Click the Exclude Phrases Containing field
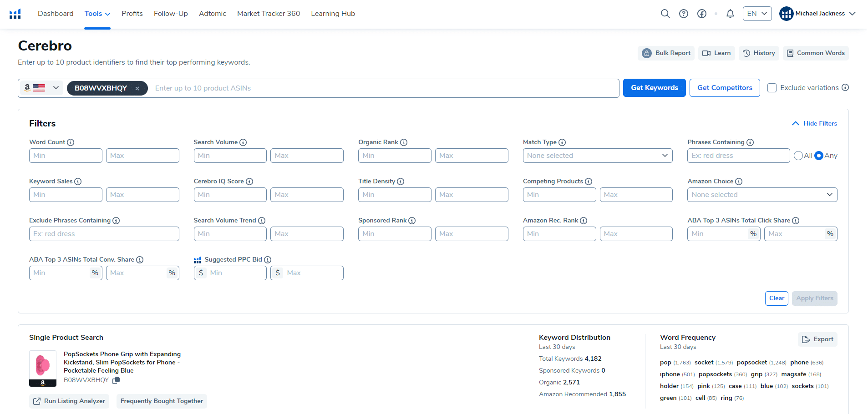 [104, 234]
